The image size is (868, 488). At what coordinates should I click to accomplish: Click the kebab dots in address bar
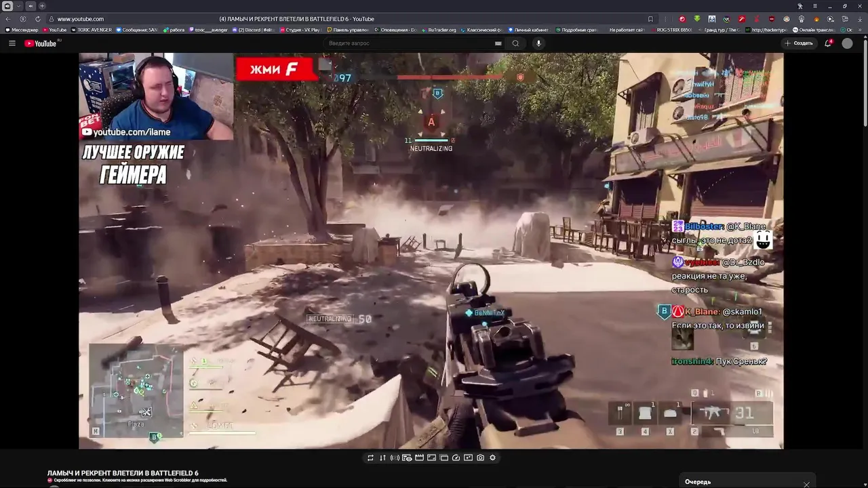(665, 19)
